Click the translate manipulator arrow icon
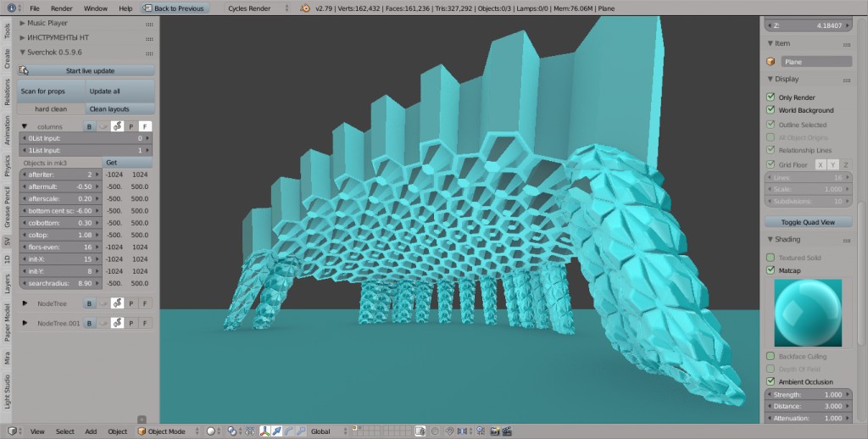The height and width of the screenshot is (439, 868). click(277, 431)
